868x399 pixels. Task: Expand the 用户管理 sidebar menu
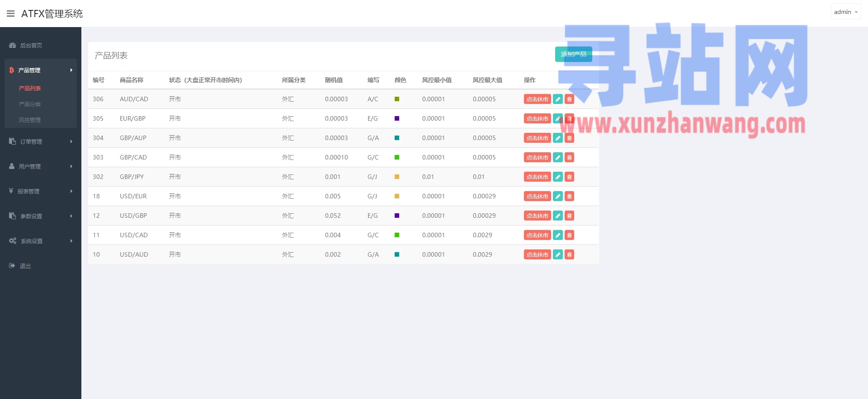tap(41, 166)
